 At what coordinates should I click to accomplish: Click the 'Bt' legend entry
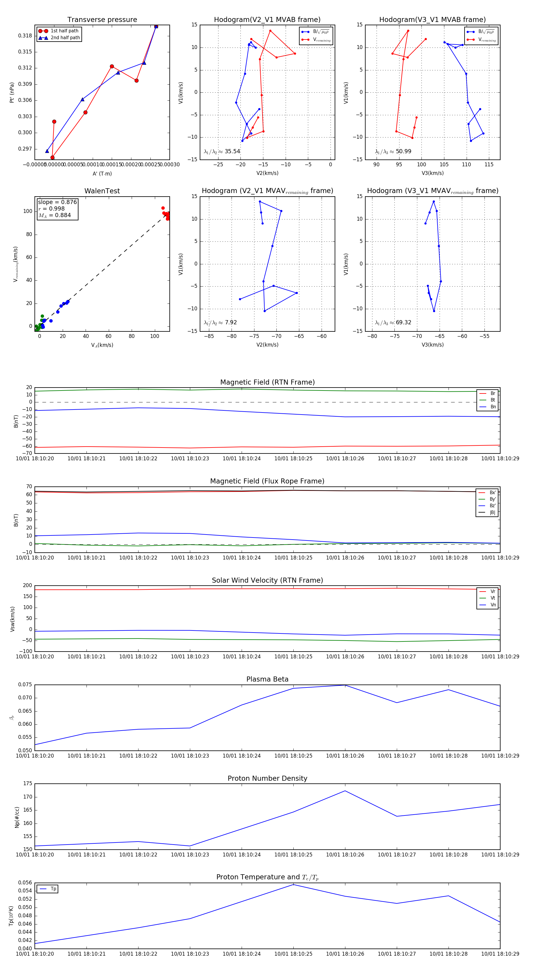[x=488, y=400]
